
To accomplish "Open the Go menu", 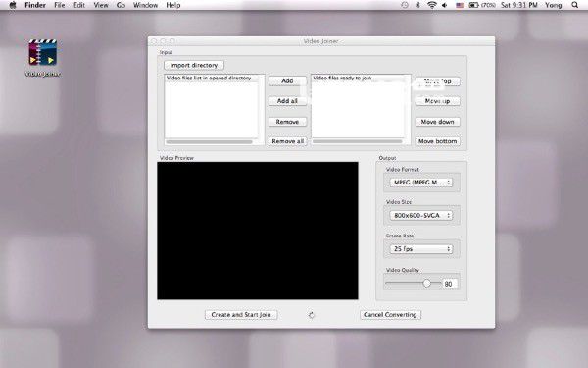I will tap(121, 5).
